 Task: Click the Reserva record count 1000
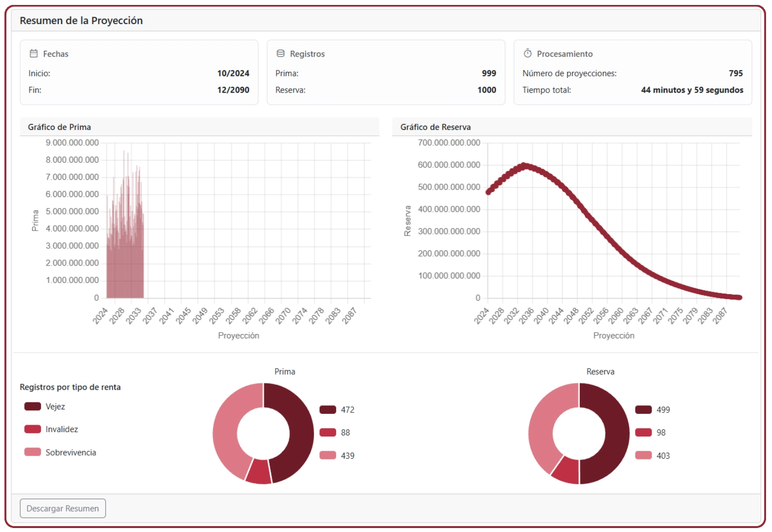(x=487, y=90)
